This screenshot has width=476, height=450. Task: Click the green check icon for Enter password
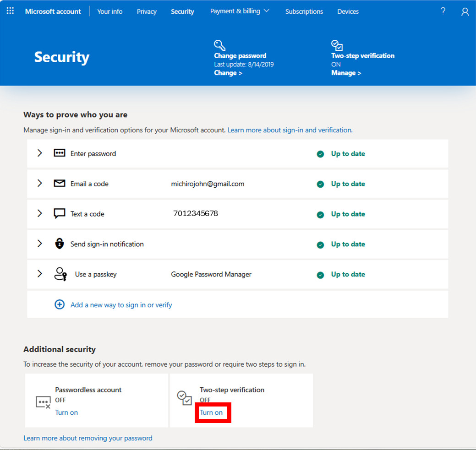pos(320,154)
